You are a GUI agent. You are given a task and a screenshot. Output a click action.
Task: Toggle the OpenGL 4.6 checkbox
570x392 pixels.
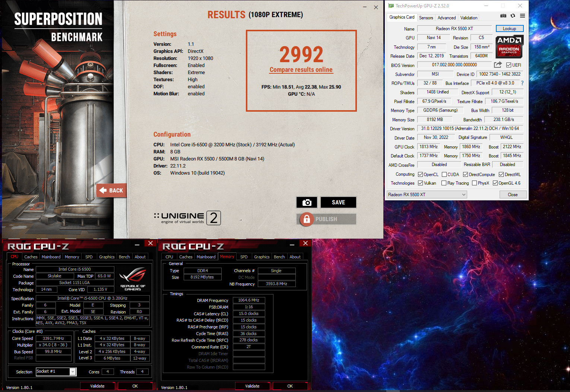(495, 183)
